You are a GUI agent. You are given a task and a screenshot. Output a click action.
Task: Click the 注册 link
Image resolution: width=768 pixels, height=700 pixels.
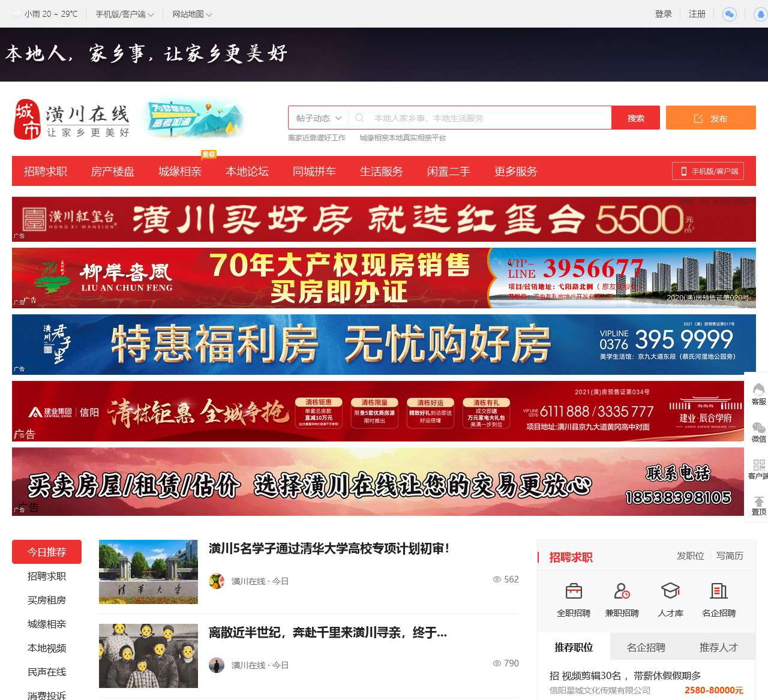[697, 14]
